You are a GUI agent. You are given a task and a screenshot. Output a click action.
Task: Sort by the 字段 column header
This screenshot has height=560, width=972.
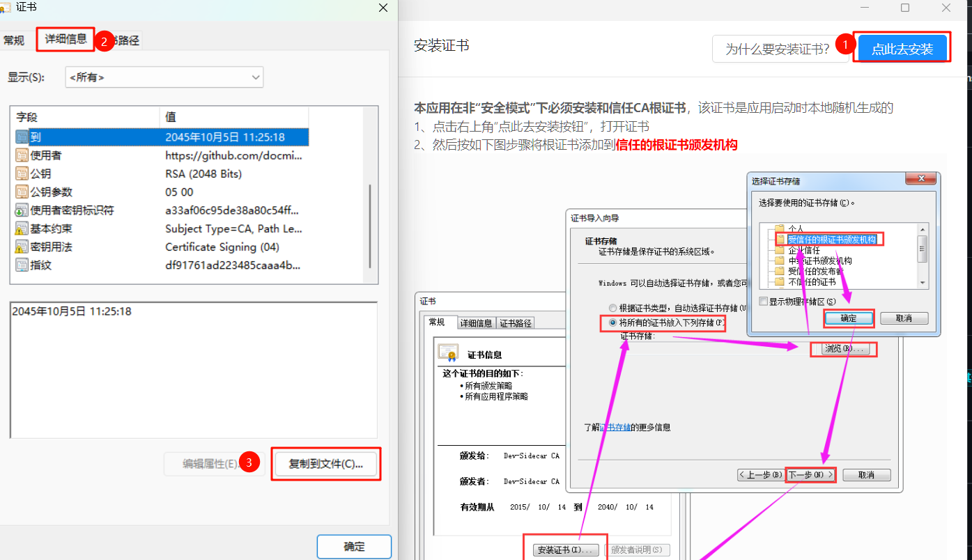click(84, 118)
